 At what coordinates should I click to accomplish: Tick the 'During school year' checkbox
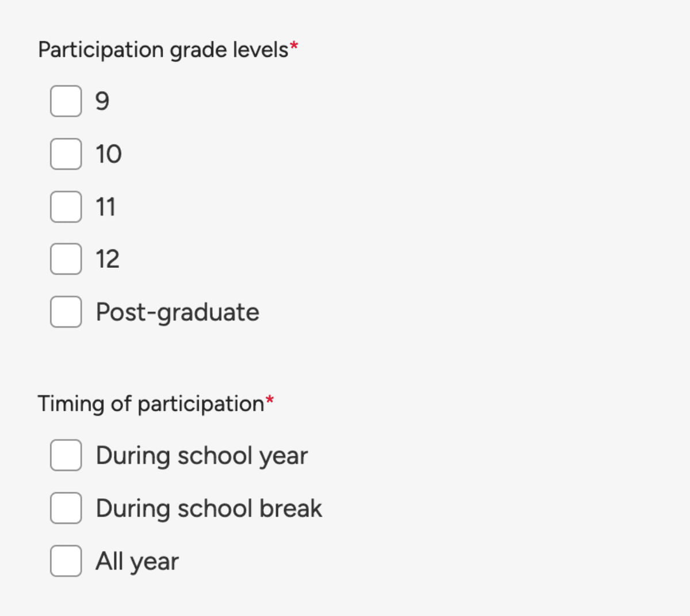tap(65, 456)
